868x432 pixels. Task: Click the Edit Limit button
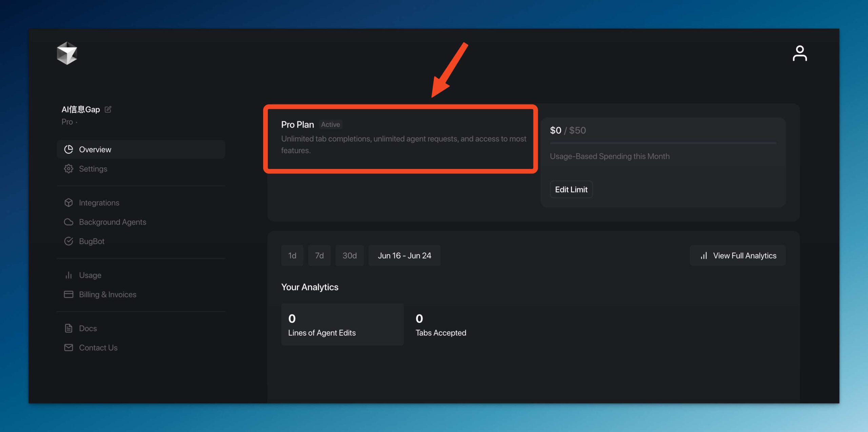[x=571, y=189]
